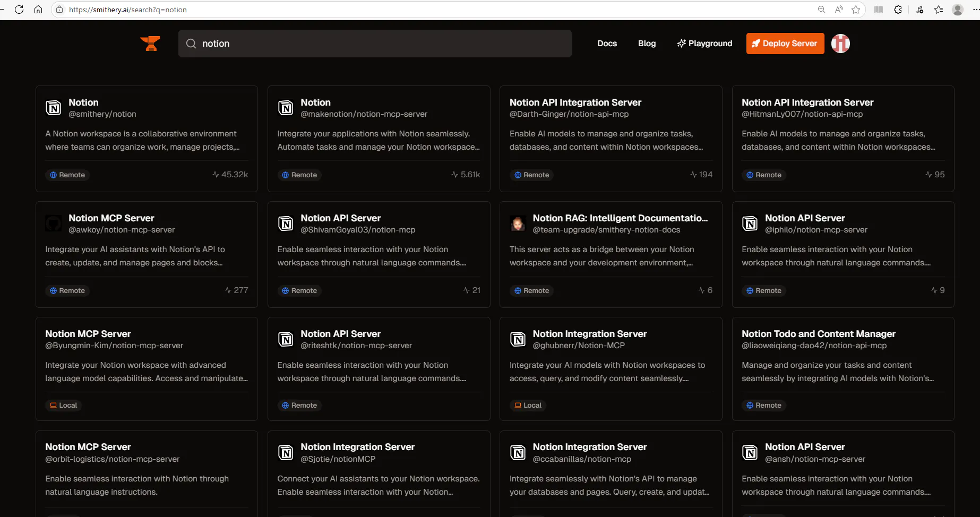This screenshot has height=517, width=980.
Task: Click the Remote badge on the @riteshtk card
Action: [299, 405]
